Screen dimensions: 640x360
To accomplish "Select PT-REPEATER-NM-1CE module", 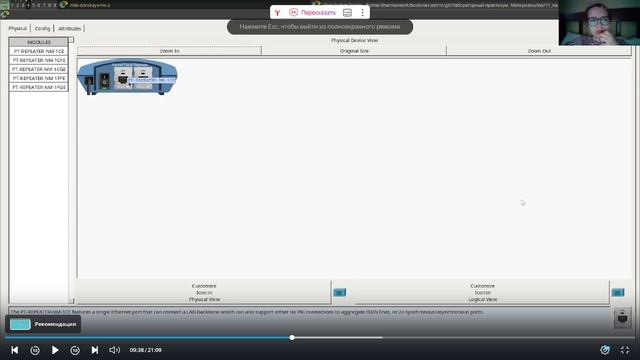I will coord(39,51).
